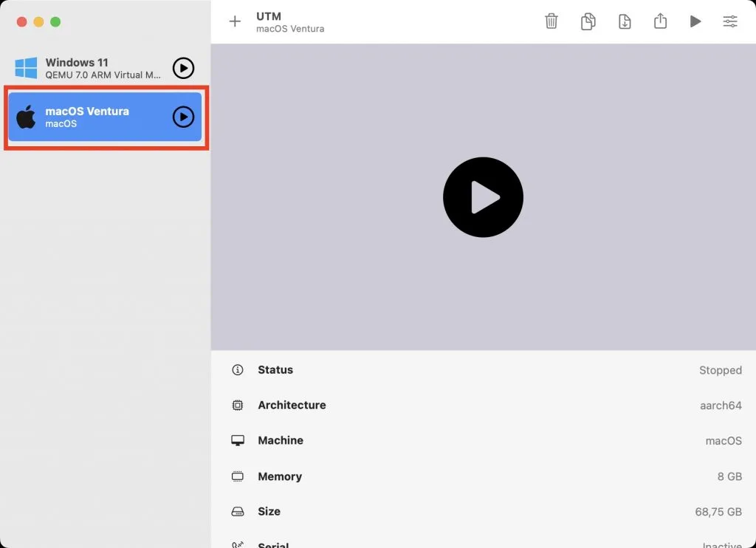Click the "QEMU 7.0 ARM Virtual M..." subtitle
The width and height of the screenshot is (756, 548).
[x=103, y=75]
